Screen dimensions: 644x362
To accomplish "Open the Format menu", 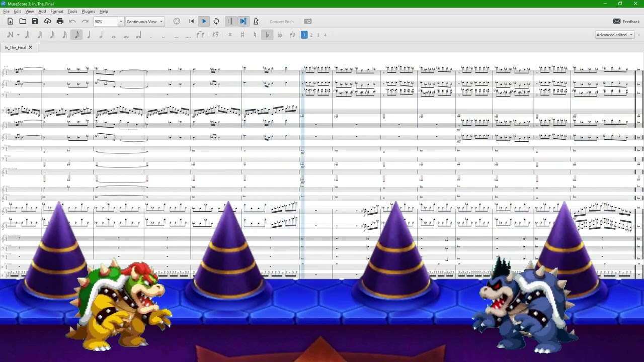I will tap(57, 11).
